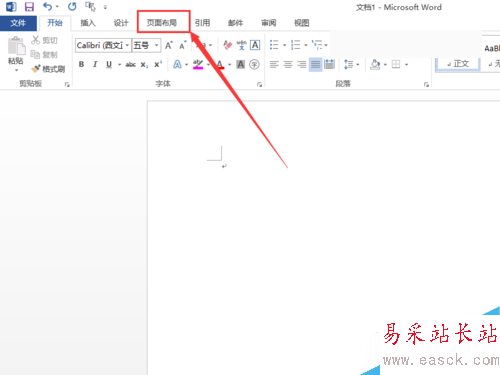
Task: Open the borders dropdown arrow
Action: point(406,64)
